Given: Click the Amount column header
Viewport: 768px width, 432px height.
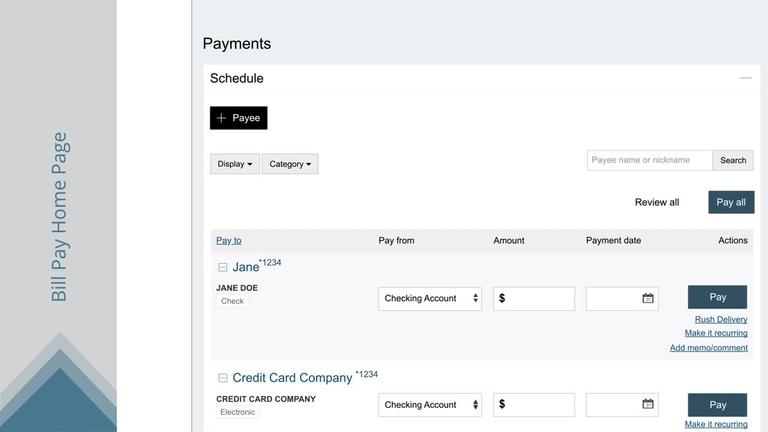Looking at the screenshot, I should pos(509,240).
